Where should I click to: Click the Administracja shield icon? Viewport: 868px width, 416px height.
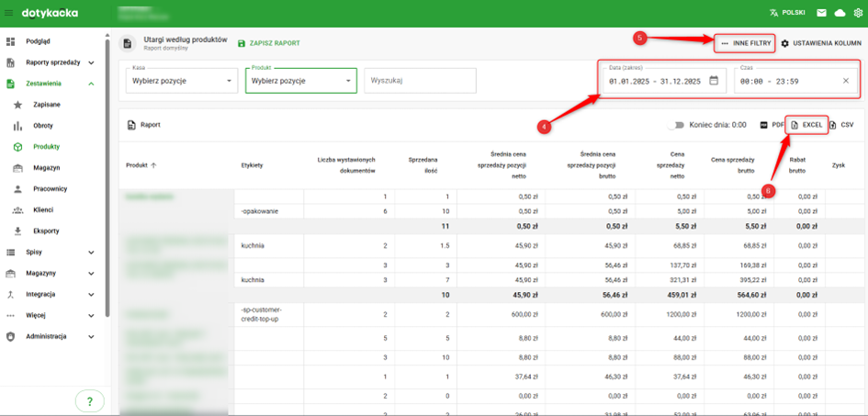10,336
